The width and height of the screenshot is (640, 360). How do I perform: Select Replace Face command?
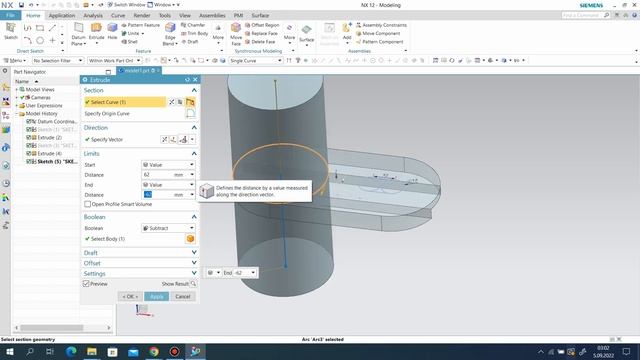[x=261, y=33]
